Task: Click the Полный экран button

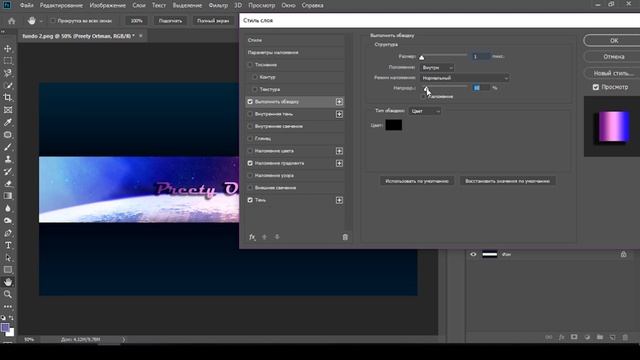Action: 213,21
